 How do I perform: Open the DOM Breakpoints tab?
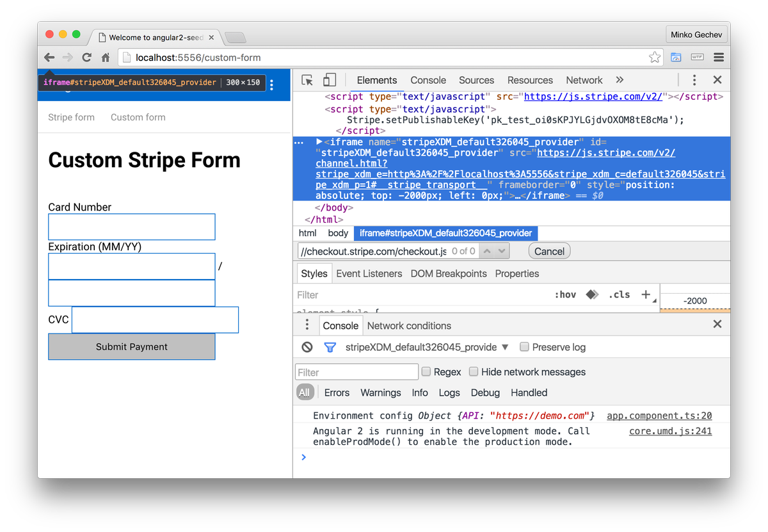pos(449,273)
